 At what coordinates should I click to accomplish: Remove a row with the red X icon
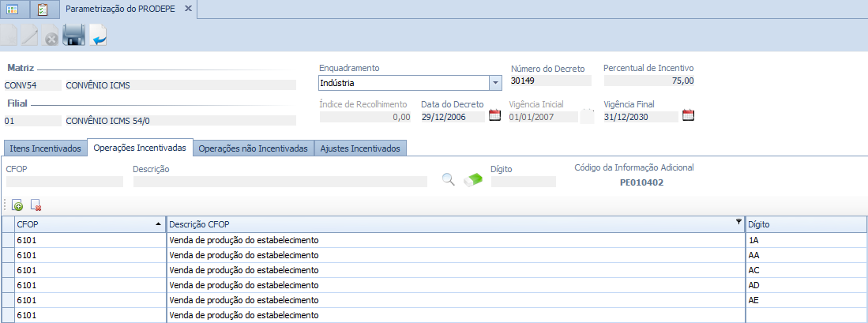[x=36, y=205]
